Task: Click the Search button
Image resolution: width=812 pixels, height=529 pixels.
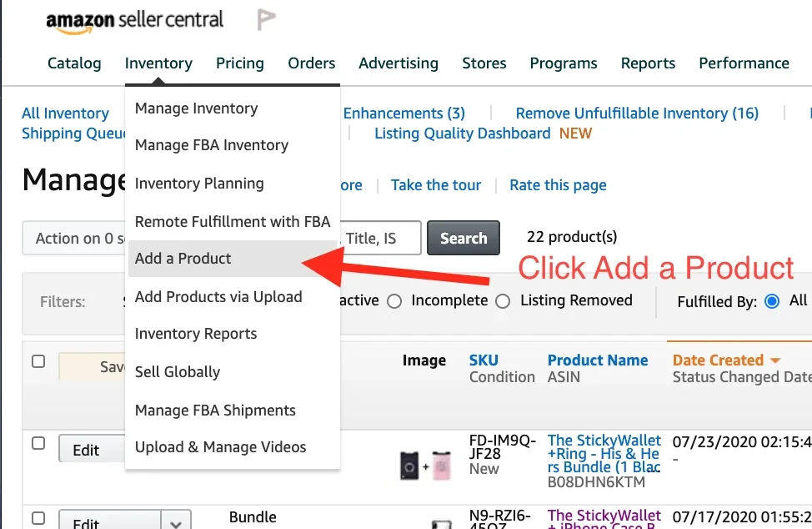Action: pyautogui.click(x=464, y=238)
